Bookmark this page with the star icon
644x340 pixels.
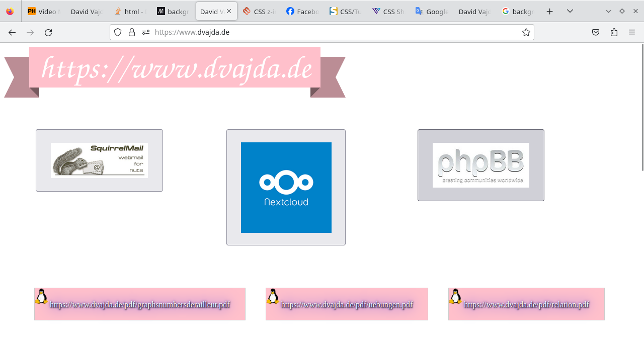526,32
